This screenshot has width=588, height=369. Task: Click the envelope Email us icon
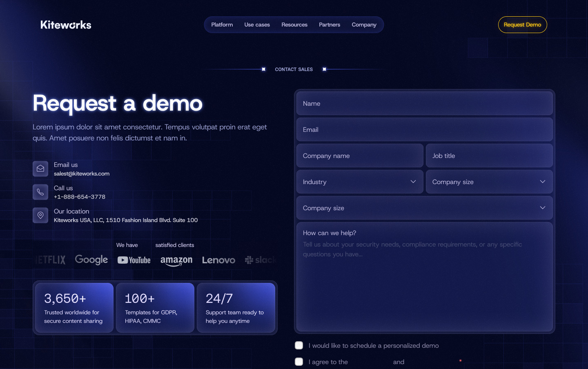40,169
